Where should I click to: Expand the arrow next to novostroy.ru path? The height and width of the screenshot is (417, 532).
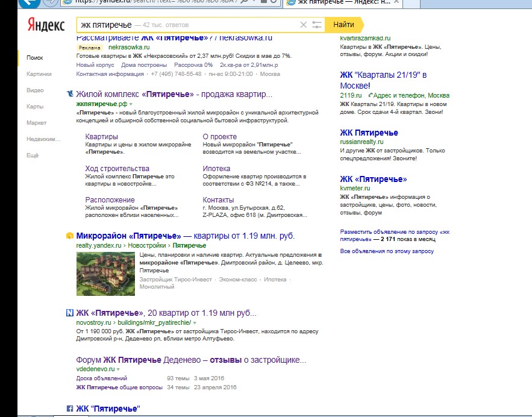[195, 322]
